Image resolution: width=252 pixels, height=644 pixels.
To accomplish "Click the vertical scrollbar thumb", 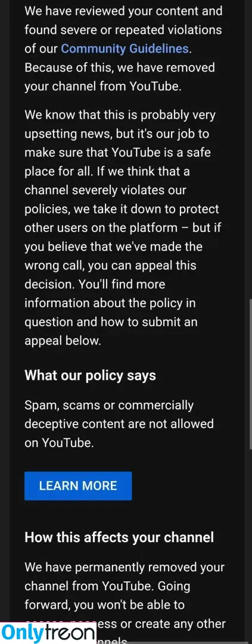I will 250,375.
